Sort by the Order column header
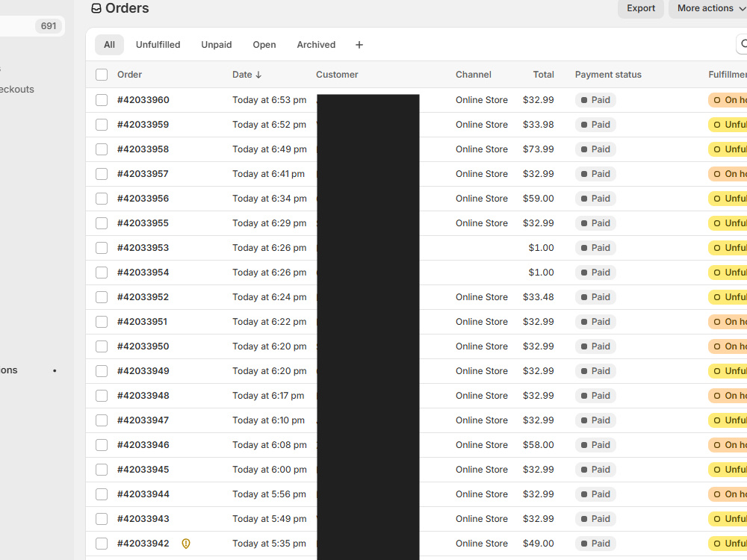This screenshot has width=747, height=560. click(129, 75)
